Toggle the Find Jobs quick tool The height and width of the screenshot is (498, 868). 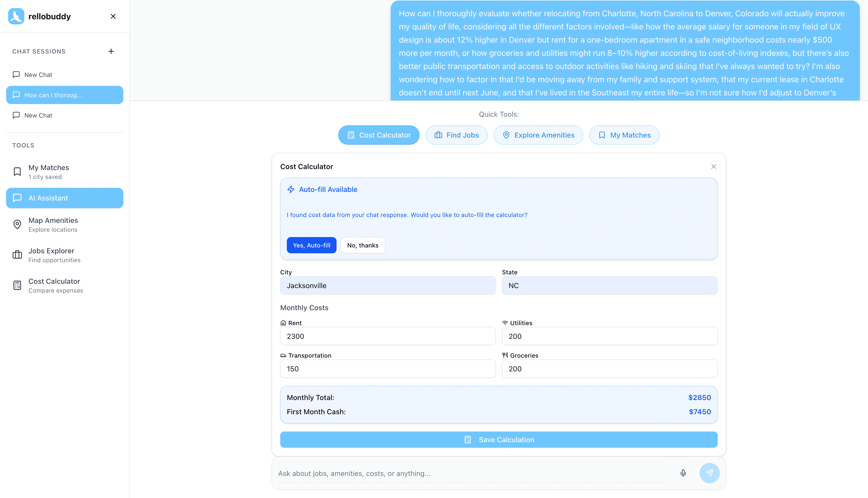pyautogui.click(x=456, y=135)
